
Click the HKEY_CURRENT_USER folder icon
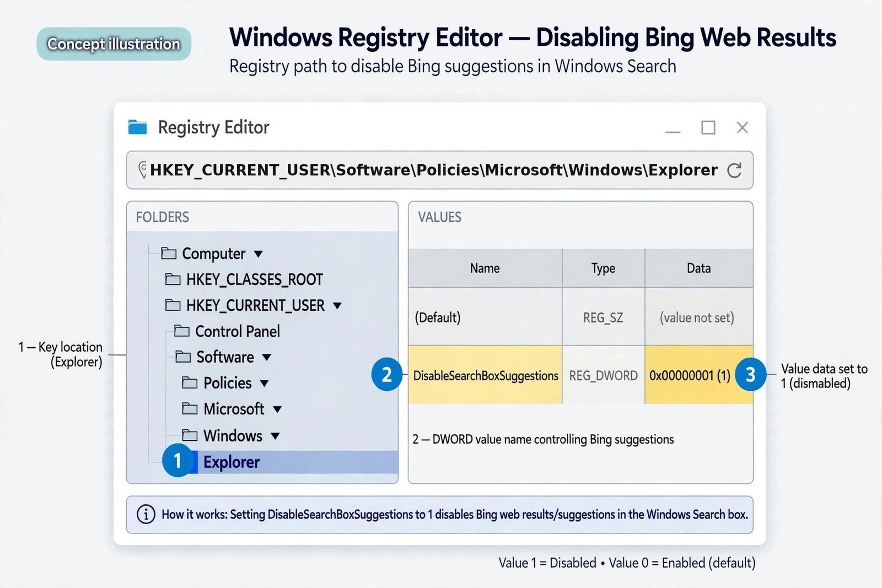click(x=173, y=305)
